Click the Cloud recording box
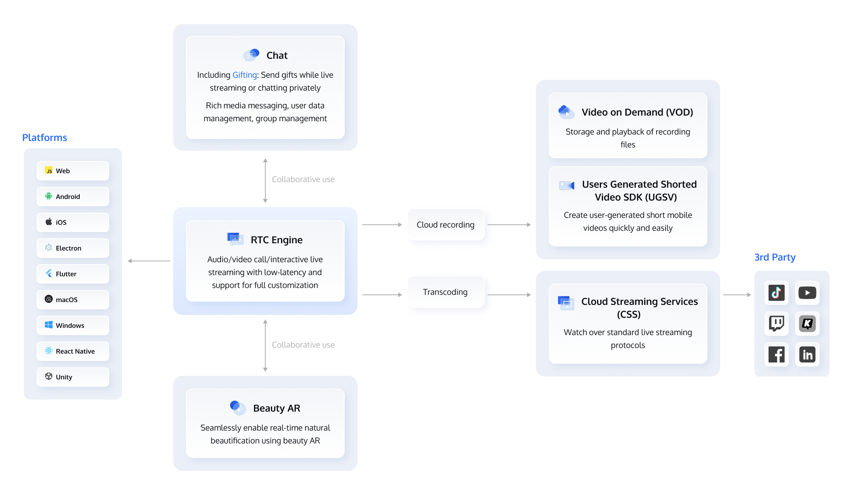The height and width of the screenshot is (495, 868). 445,225
